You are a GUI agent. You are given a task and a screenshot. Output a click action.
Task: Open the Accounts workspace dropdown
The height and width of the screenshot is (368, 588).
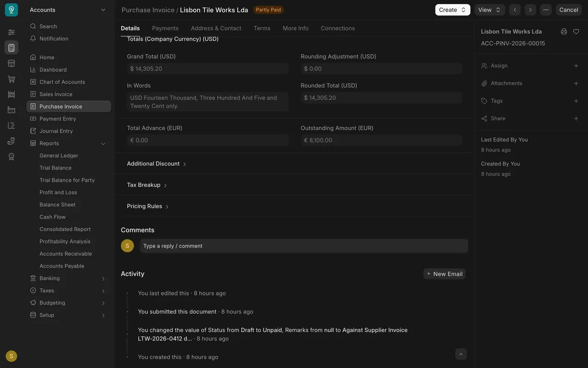(x=68, y=10)
